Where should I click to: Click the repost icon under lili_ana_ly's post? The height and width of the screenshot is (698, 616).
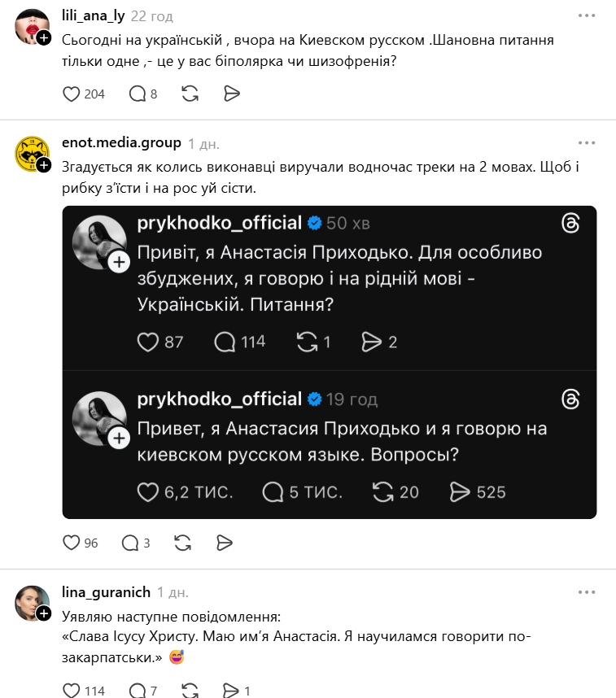190,94
